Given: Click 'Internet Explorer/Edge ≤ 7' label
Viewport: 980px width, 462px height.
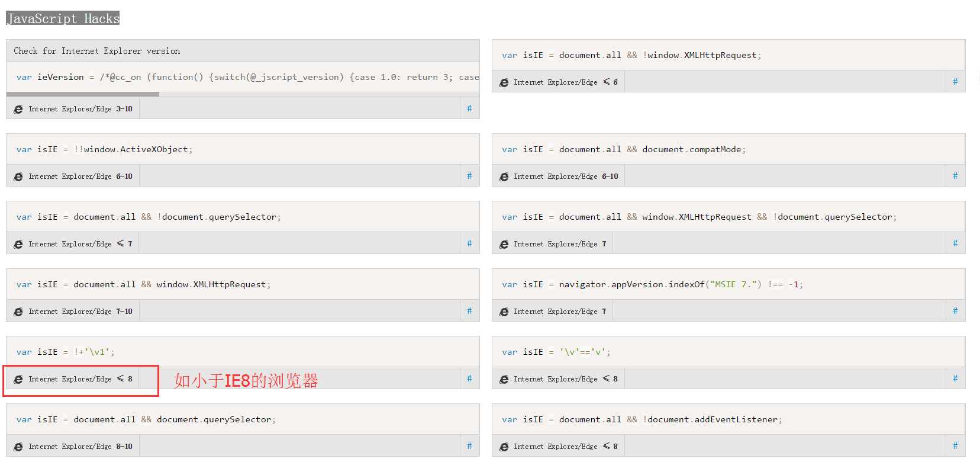Looking at the screenshot, I should pos(80,244).
